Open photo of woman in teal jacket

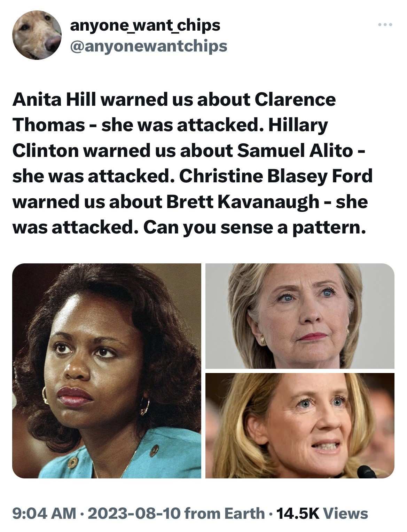click(x=107, y=371)
